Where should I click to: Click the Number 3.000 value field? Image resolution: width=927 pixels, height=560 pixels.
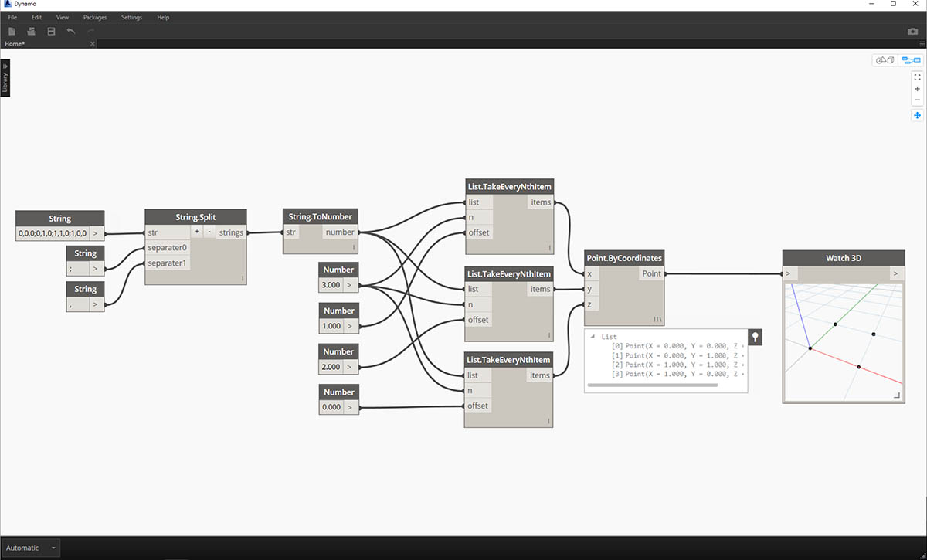331,285
